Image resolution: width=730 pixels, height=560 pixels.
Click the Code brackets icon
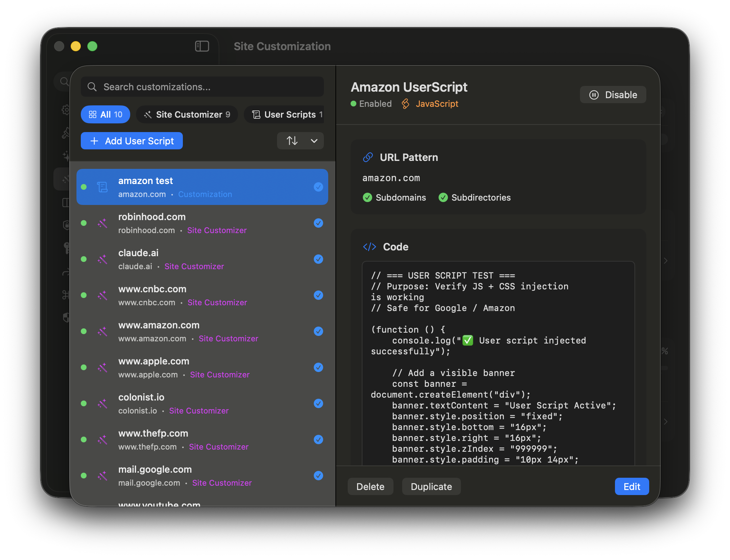[369, 247]
